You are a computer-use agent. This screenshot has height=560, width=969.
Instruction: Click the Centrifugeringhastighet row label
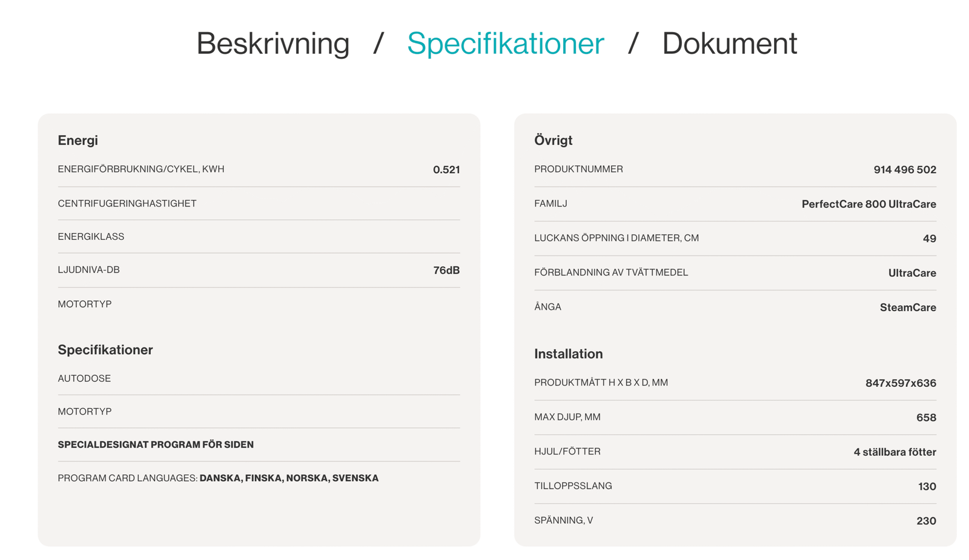(x=127, y=203)
